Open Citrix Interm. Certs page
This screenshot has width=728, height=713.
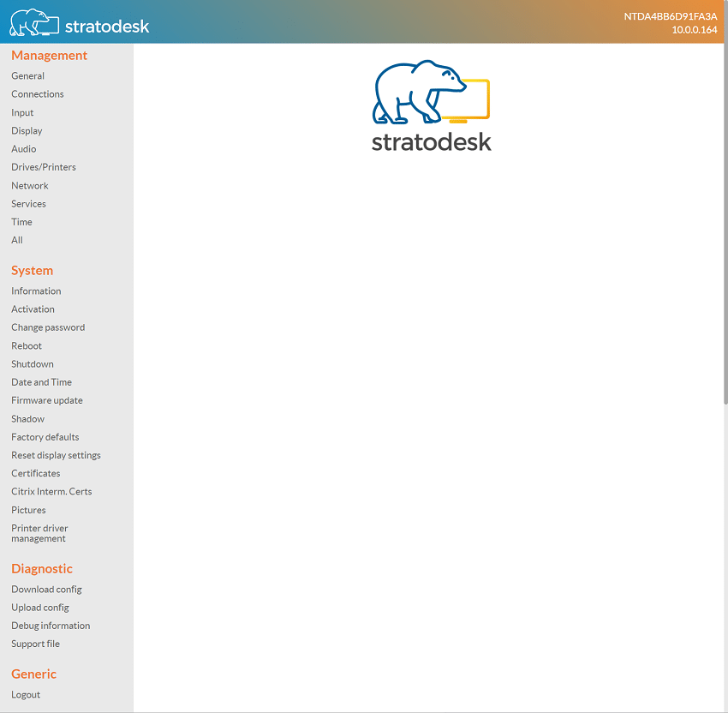[x=51, y=491]
